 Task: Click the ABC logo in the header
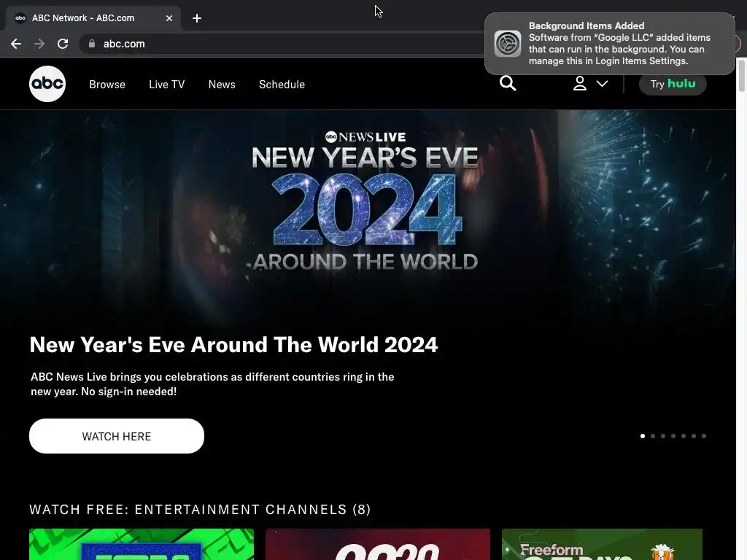(47, 84)
